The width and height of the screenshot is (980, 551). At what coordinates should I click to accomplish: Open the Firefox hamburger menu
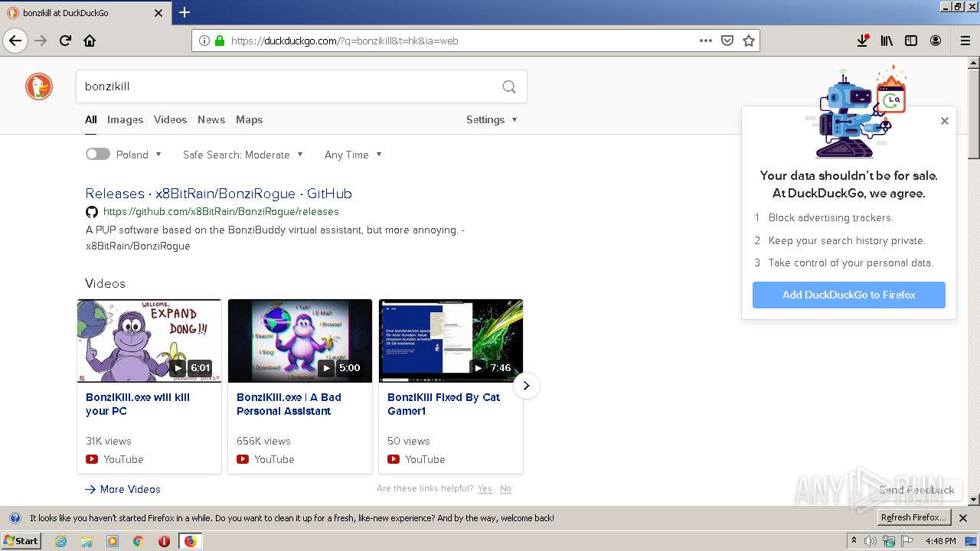[x=965, y=41]
